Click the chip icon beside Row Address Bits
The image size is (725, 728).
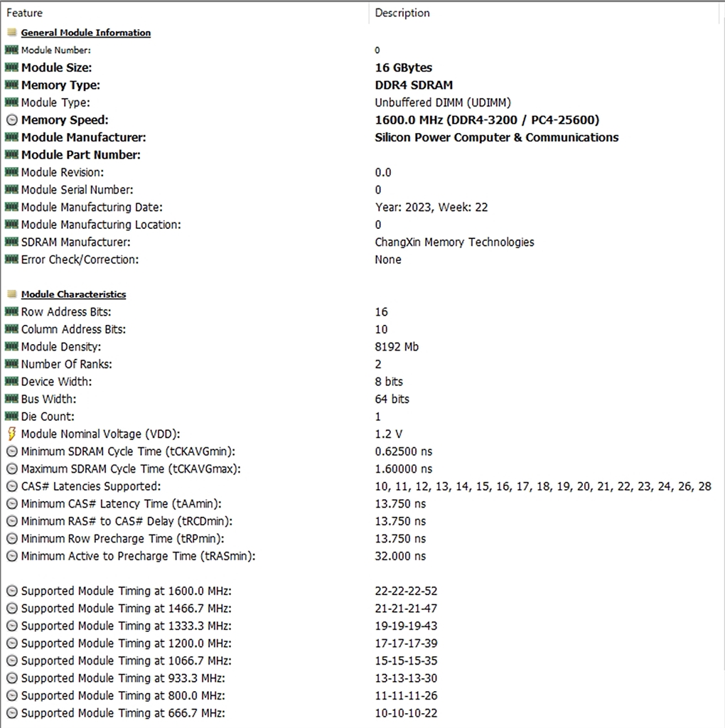[x=11, y=311]
